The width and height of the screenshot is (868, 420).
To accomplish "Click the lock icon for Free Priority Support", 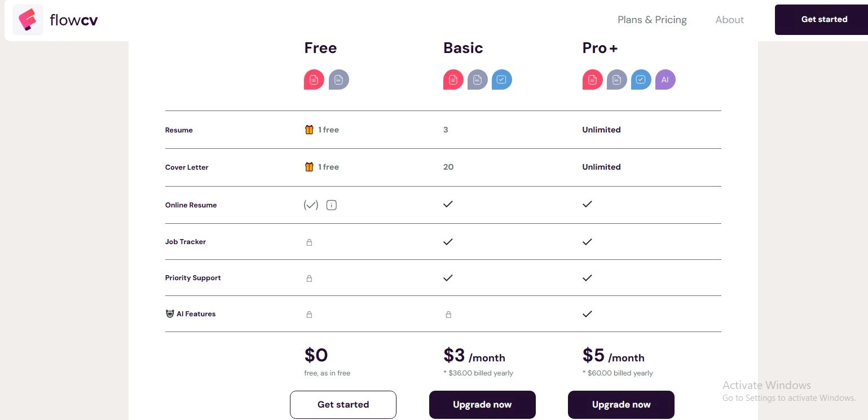I will coord(309,278).
